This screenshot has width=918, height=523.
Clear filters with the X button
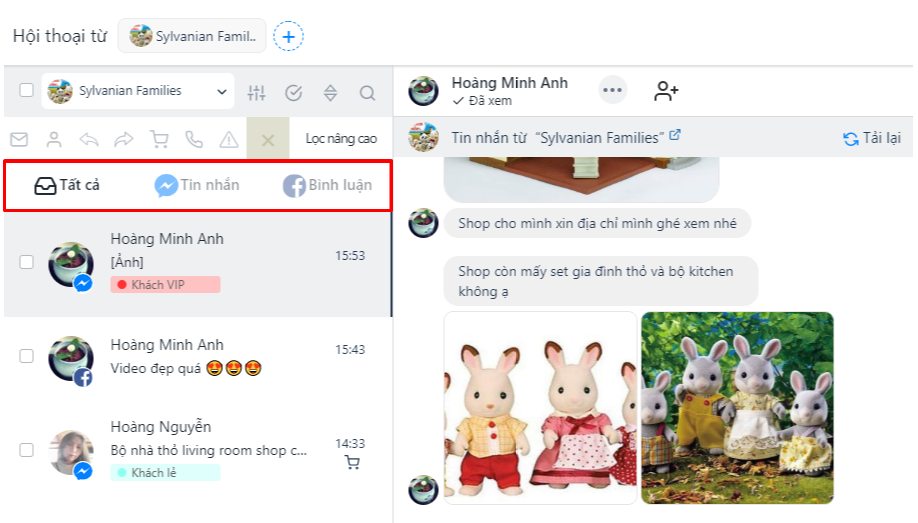pos(268,139)
